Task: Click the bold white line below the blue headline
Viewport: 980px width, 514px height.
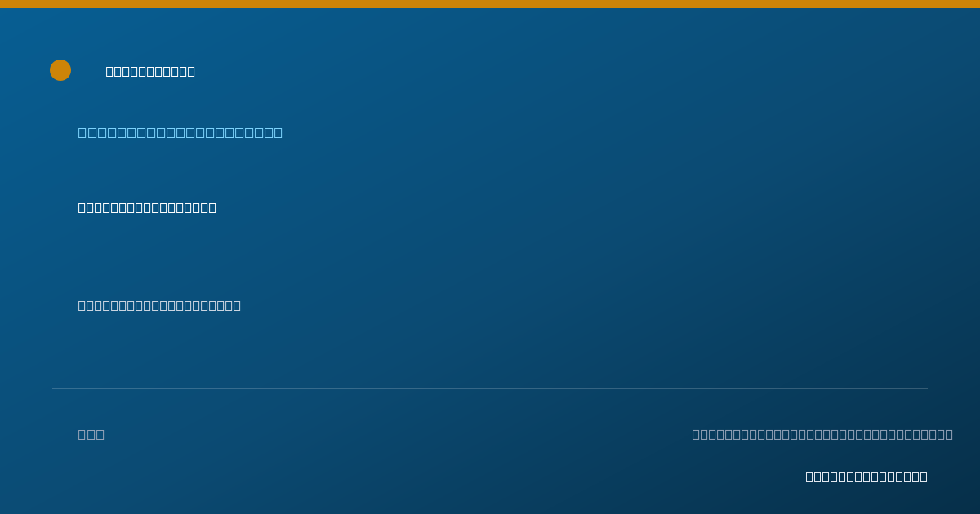Action: coord(147,207)
